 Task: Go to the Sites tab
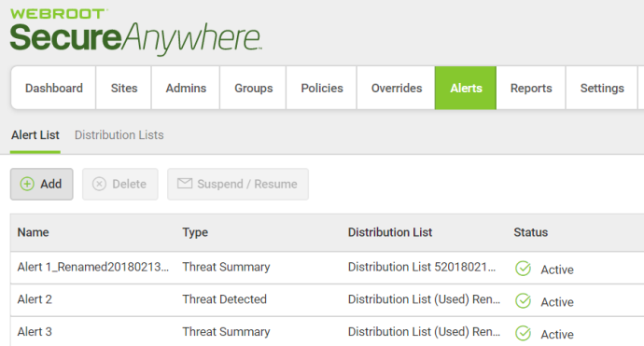click(x=124, y=88)
